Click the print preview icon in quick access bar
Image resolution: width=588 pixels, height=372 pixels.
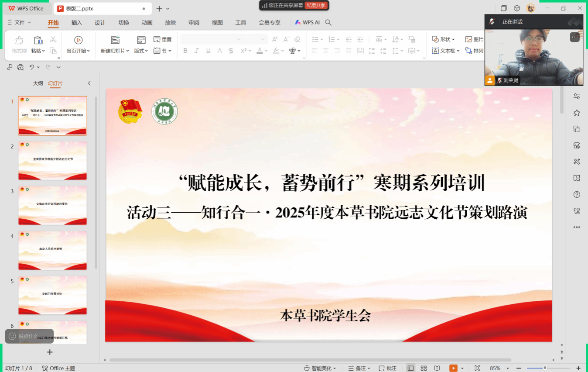tap(21, 67)
